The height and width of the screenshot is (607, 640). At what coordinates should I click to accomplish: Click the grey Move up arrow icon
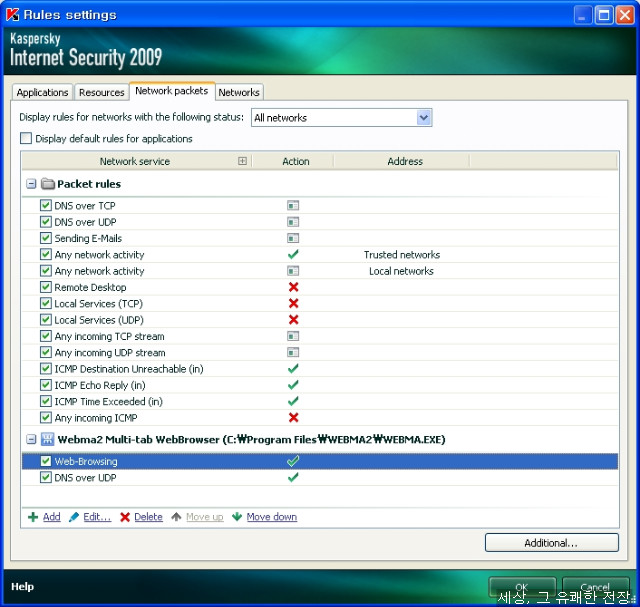tap(176, 517)
